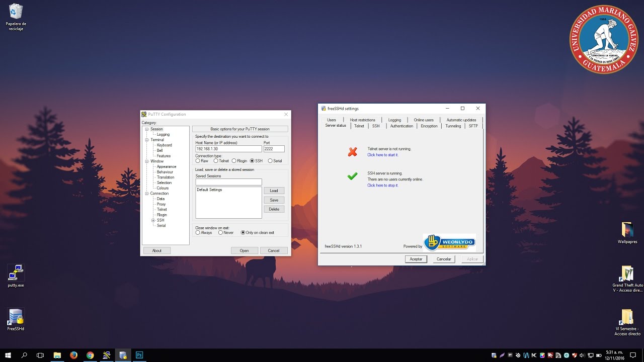The image size is (644, 362).
Task: Open the Encryption tab
Action: pyautogui.click(x=429, y=126)
